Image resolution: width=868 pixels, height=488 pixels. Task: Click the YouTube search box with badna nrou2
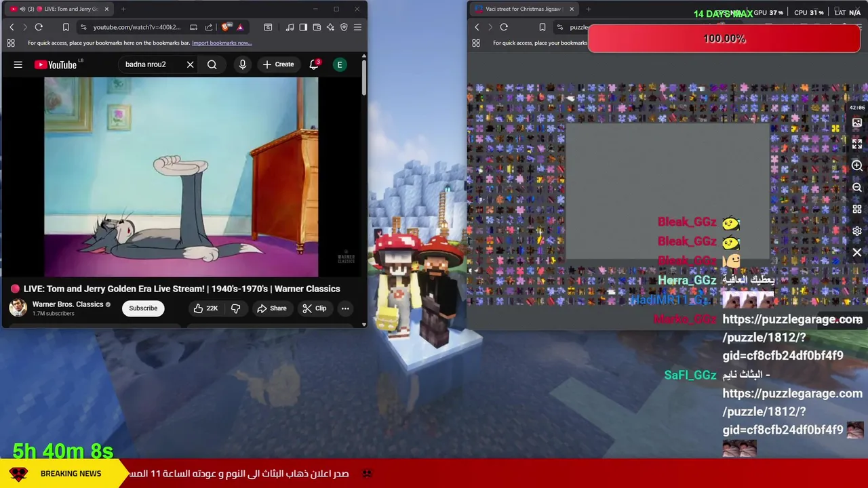(153, 64)
